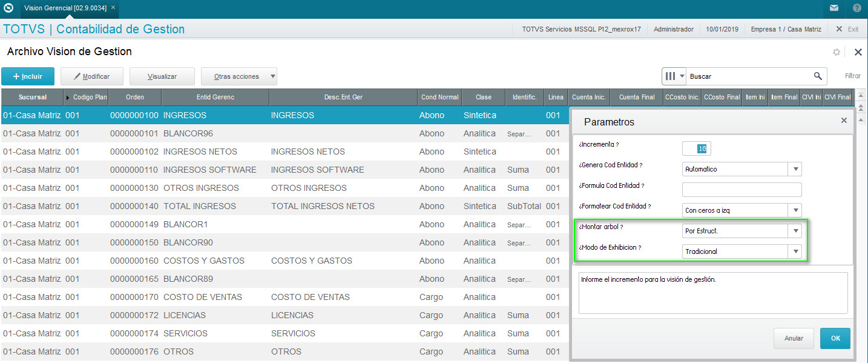The width and height of the screenshot is (868, 363).
Task: Sort by the Codigo Plan column header
Action: coord(86,97)
